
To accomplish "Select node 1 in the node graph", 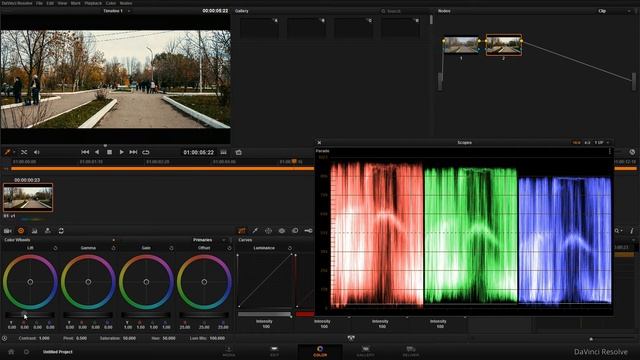I will [461, 45].
